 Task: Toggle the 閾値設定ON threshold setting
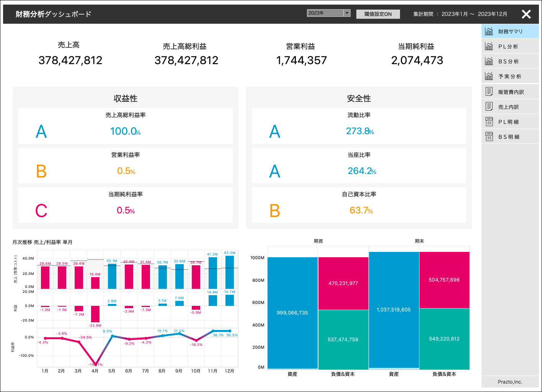click(x=378, y=14)
